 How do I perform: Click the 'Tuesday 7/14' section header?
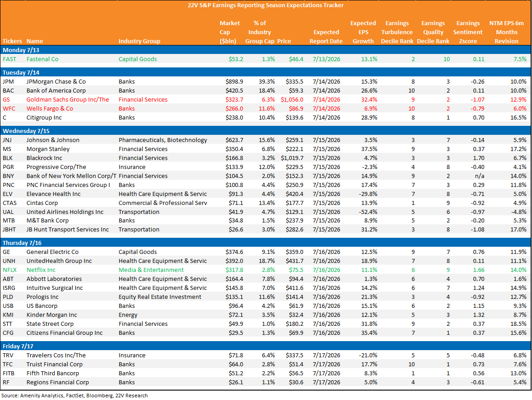coord(266,73)
